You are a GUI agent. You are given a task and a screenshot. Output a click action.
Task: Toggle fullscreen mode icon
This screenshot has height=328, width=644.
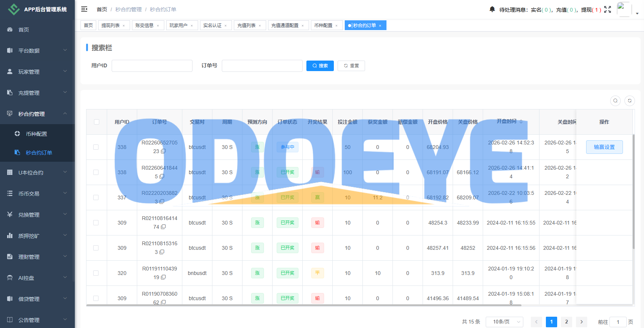(x=608, y=9)
